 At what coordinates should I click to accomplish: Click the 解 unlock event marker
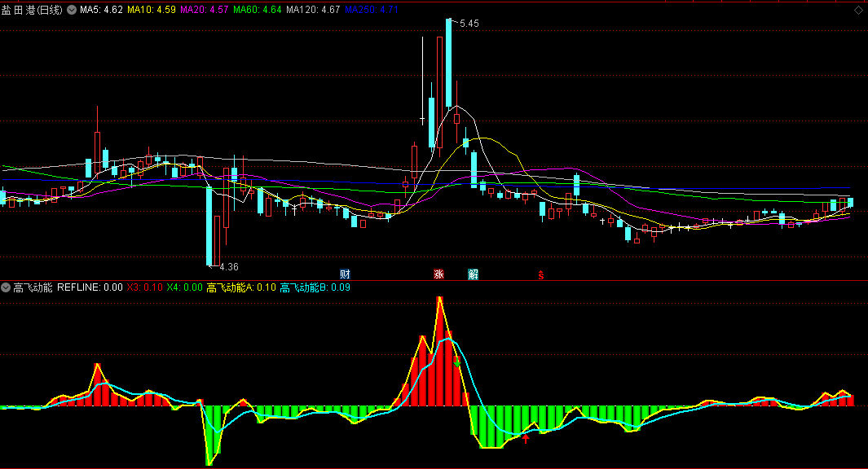point(474,274)
